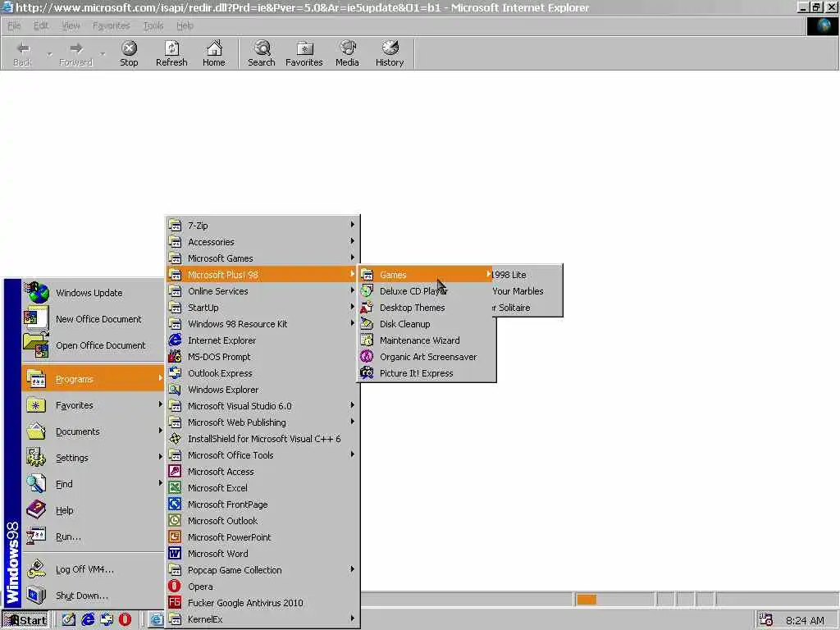Open Find in the Start menu
The height and width of the screenshot is (630, 840).
(94, 484)
